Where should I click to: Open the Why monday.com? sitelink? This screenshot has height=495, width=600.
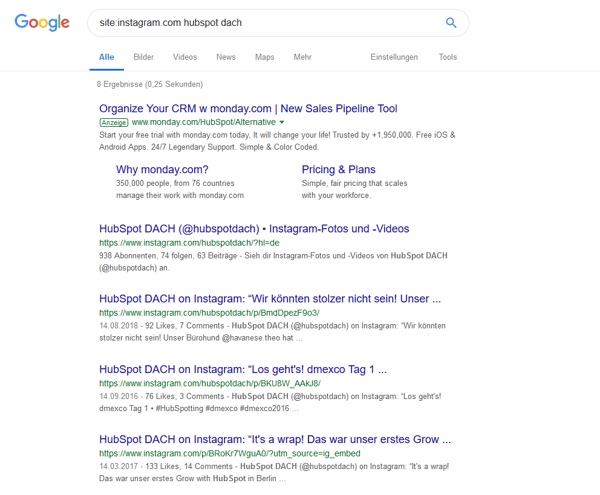tap(162, 169)
